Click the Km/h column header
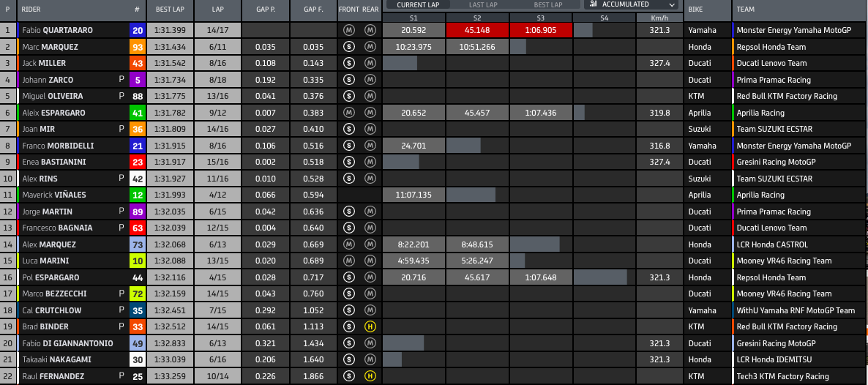This screenshot has width=868, height=385. [x=659, y=18]
